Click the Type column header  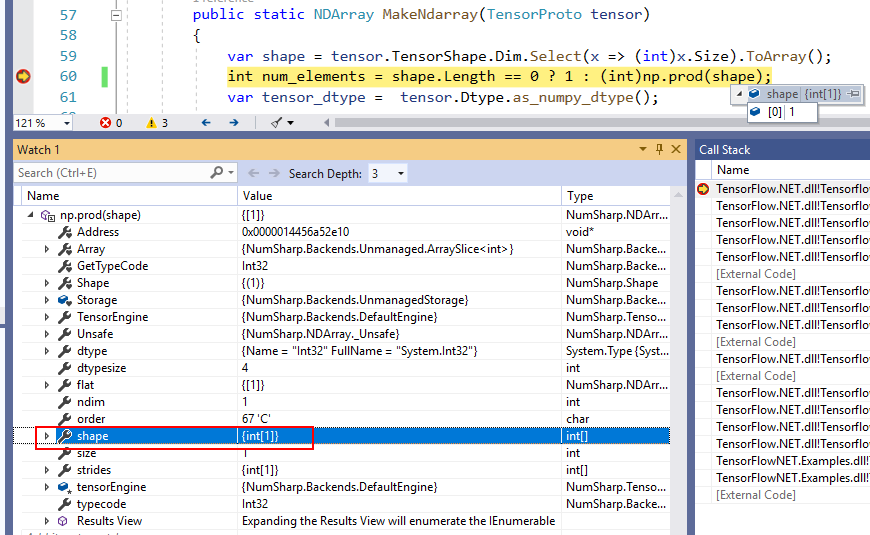coord(580,196)
